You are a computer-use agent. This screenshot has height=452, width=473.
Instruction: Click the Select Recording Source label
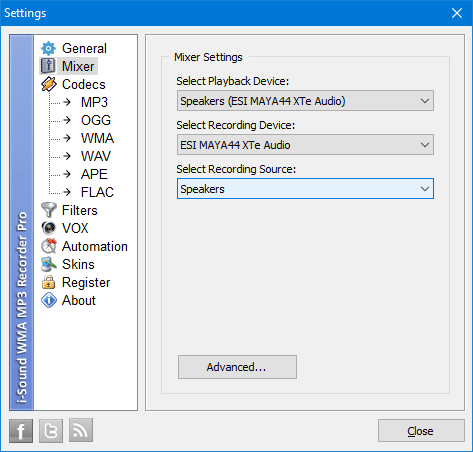tap(236, 169)
